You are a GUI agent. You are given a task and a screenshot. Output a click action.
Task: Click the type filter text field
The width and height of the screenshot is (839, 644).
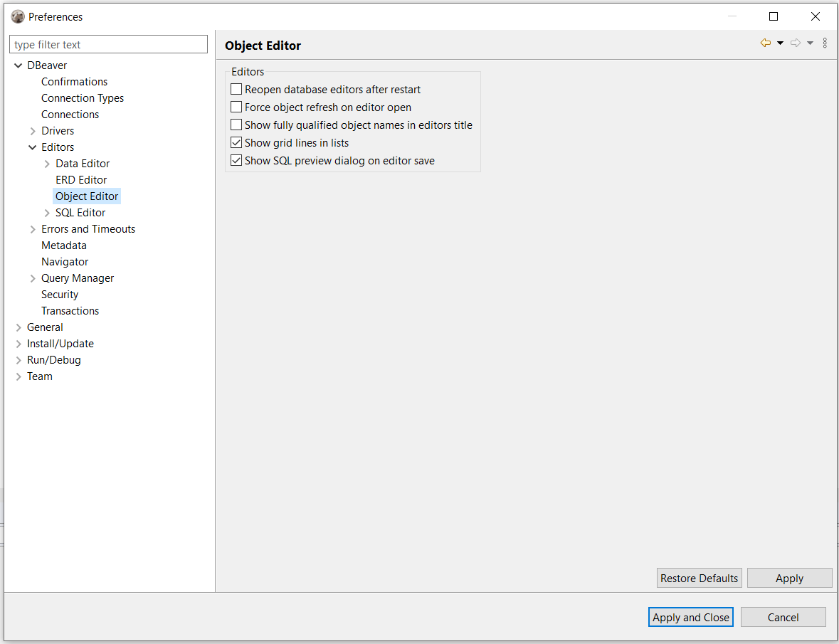click(108, 44)
